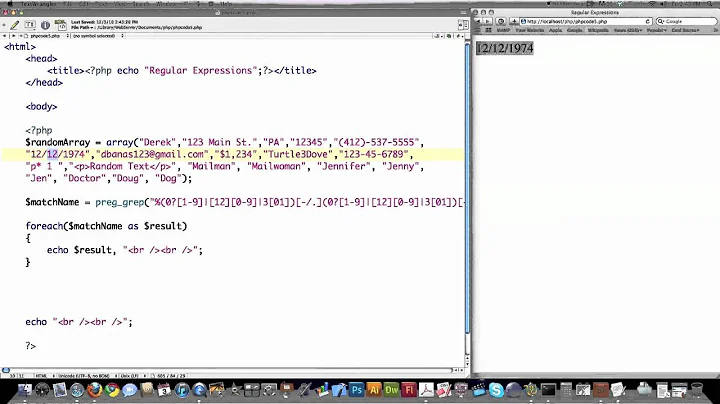Click the highlighted 12/12/1974 text in Safari
720x404 pixels.
505,48
